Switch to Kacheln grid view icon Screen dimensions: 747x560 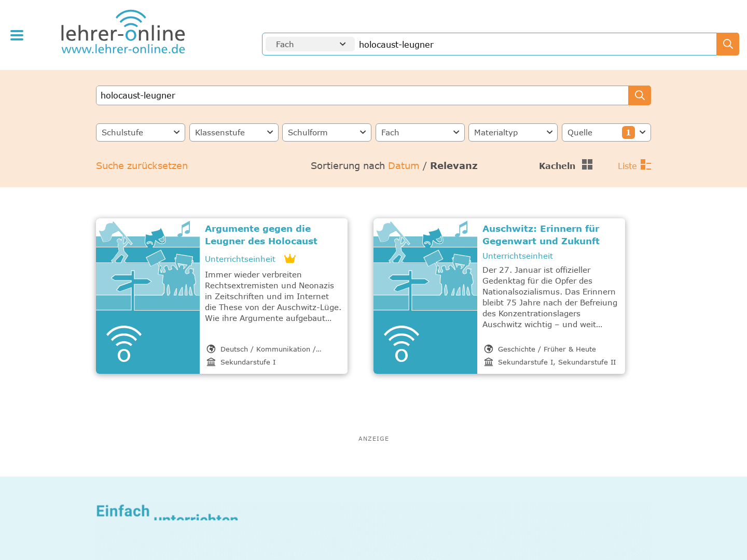pyautogui.click(x=587, y=164)
